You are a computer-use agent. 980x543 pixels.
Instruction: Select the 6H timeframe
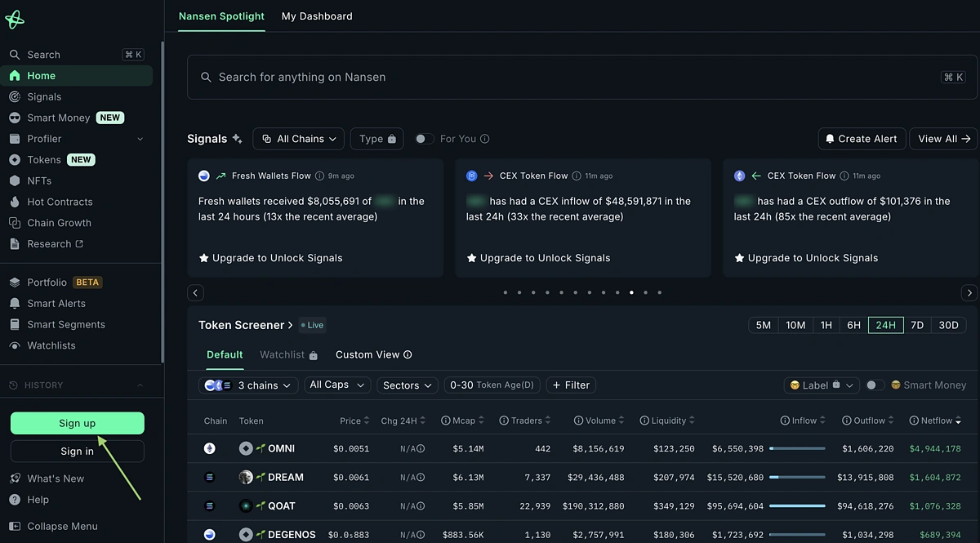pyautogui.click(x=854, y=325)
